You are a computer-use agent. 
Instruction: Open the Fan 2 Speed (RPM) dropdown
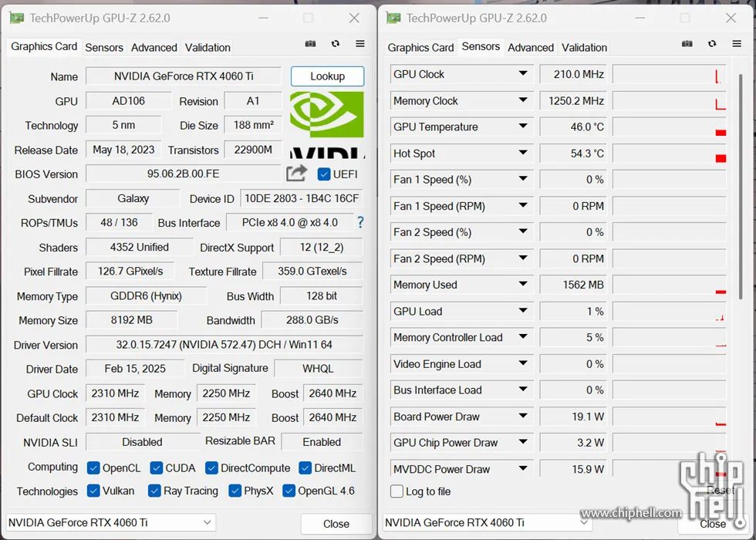click(x=523, y=258)
